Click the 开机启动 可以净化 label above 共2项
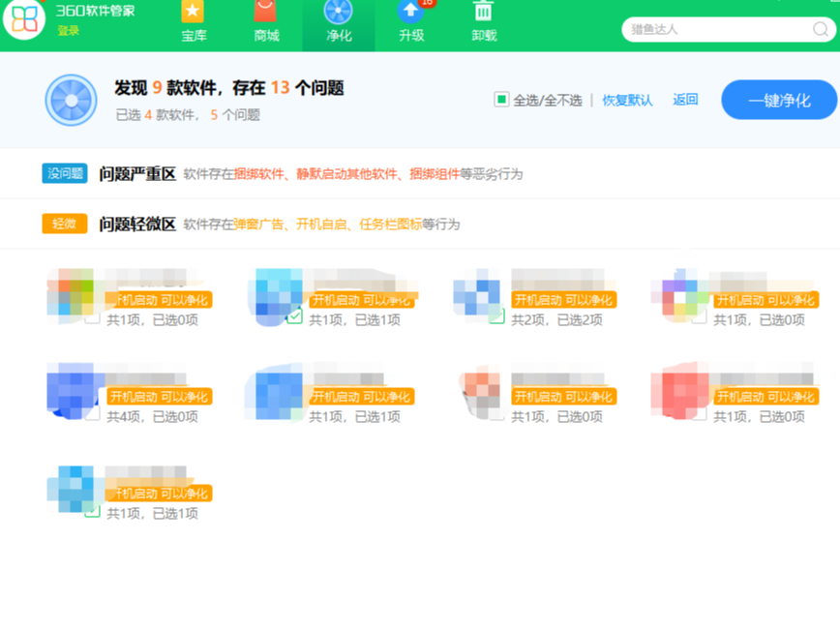Viewport: 840px width, 630px height. coord(563,299)
